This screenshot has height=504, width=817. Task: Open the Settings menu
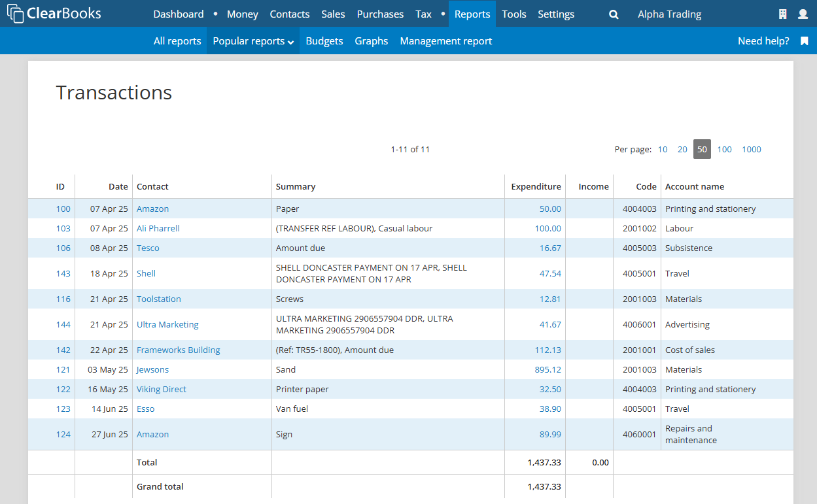tap(556, 14)
